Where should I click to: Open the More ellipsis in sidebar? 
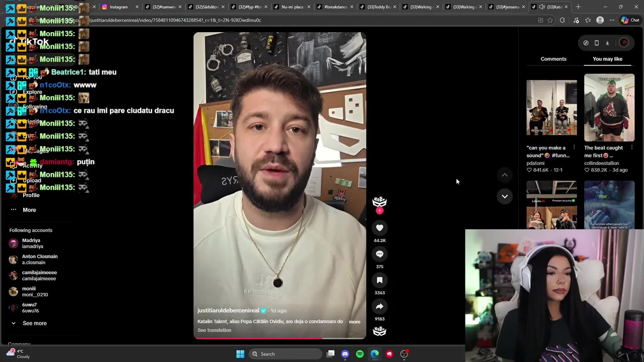(14, 210)
